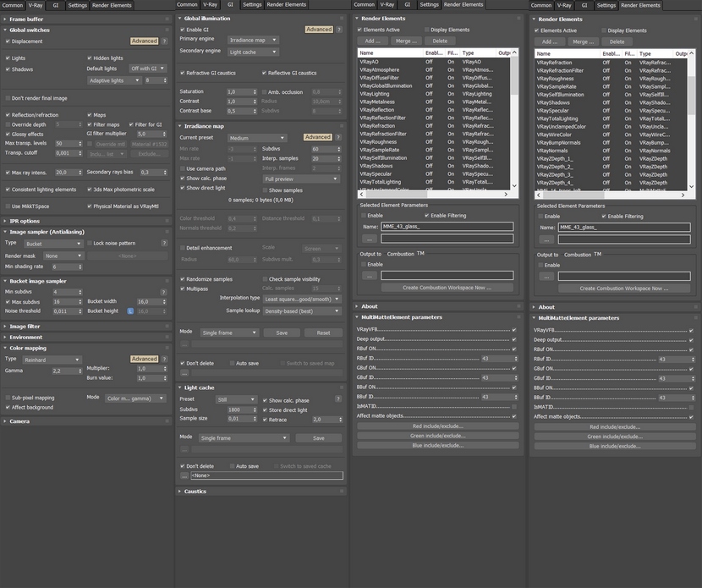
Task: Toggle the Retrace checkbox
Action: (265, 420)
